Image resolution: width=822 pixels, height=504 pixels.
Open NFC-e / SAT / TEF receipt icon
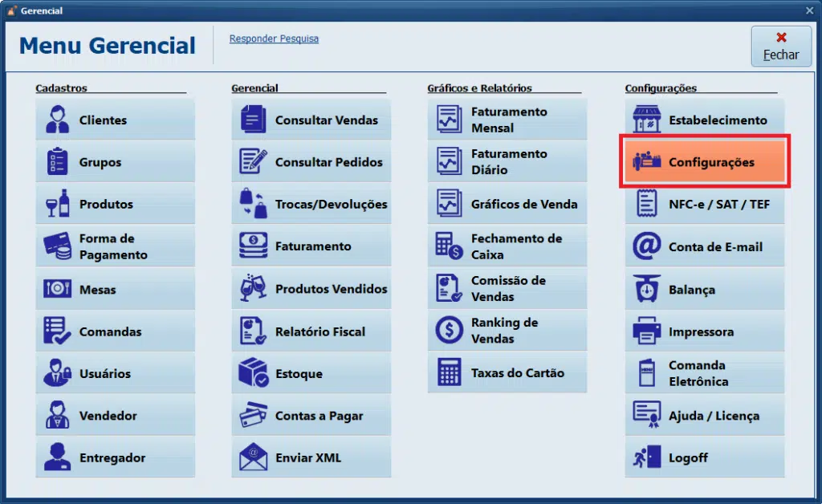(646, 203)
